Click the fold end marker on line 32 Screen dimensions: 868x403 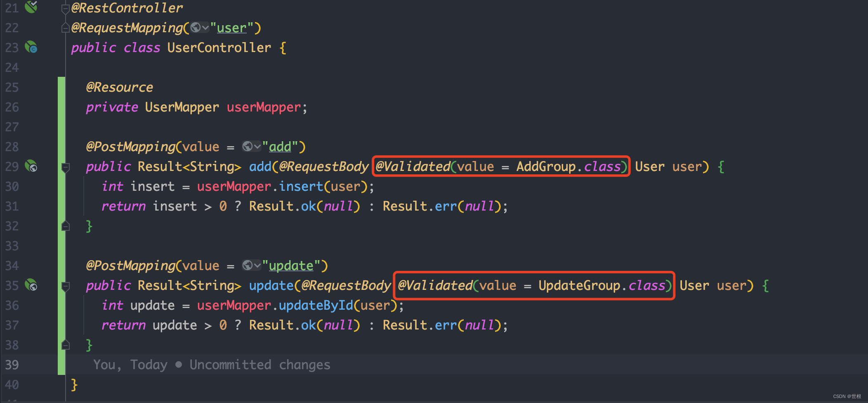click(65, 226)
